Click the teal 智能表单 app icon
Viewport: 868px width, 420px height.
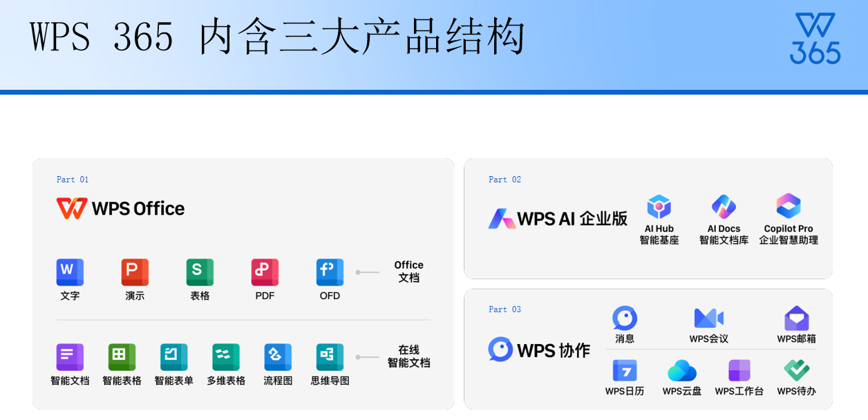click(x=173, y=357)
